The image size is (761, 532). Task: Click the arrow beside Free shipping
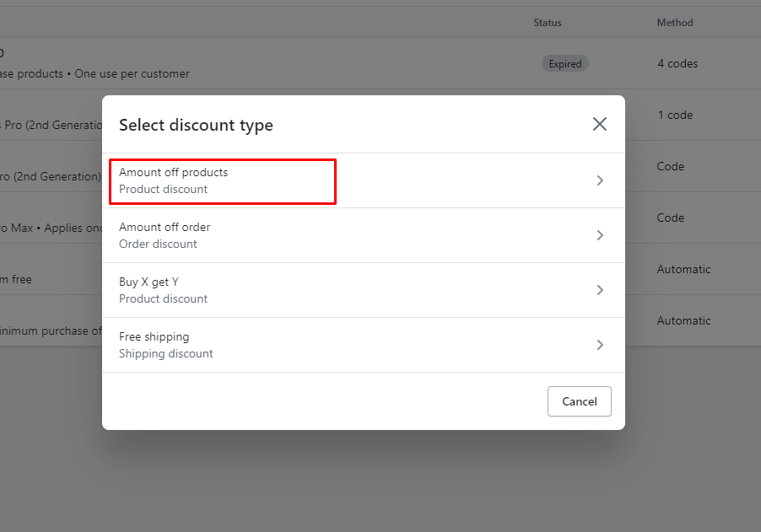pos(600,345)
